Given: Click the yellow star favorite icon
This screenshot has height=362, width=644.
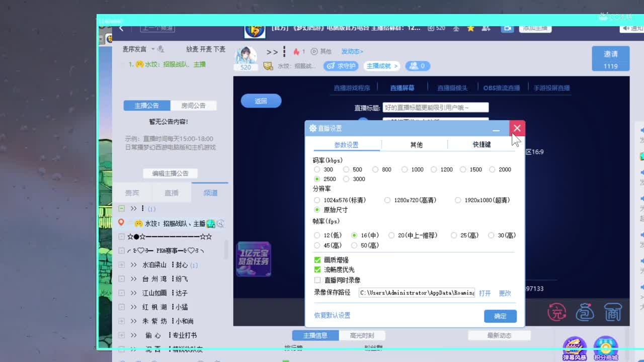Looking at the screenshot, I should [x=470, y=28].
